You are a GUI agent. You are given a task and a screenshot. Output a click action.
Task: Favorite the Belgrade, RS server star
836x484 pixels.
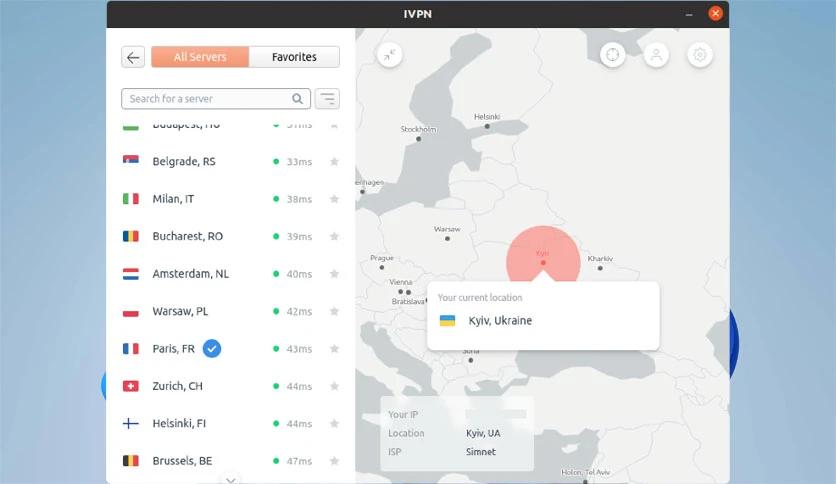click(x=334, y=162)
